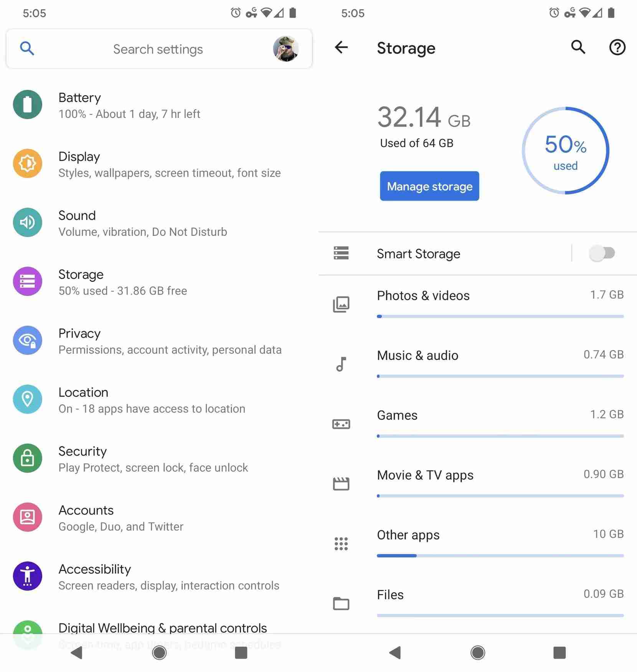The height and width of the screenshot is (672, 637).
Task: Tap the green Battery icon
Action: click(x=27, y=104)
